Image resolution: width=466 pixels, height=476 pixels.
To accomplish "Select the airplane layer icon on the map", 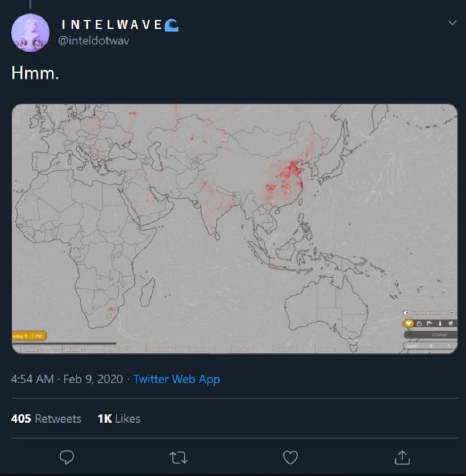I will (x=451, y=324).
